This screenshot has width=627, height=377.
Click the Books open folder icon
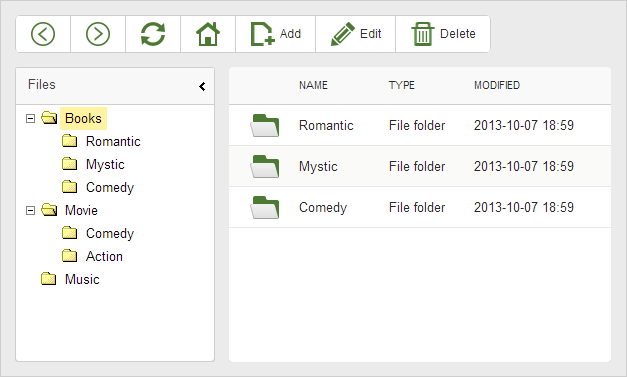click(x=49, y=118)
